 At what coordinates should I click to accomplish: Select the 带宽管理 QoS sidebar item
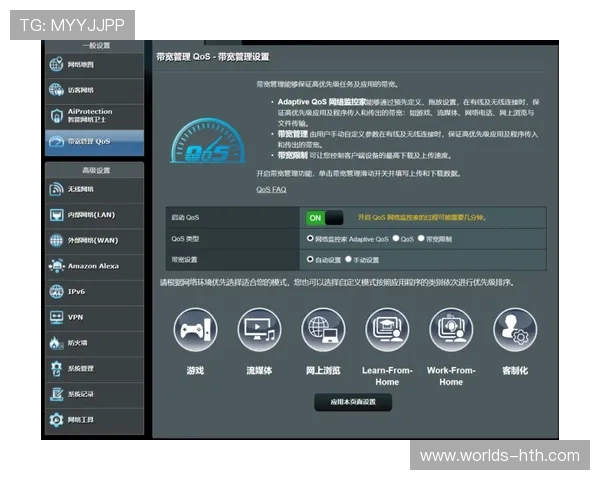pyautogui.click(x=95, y=142)
